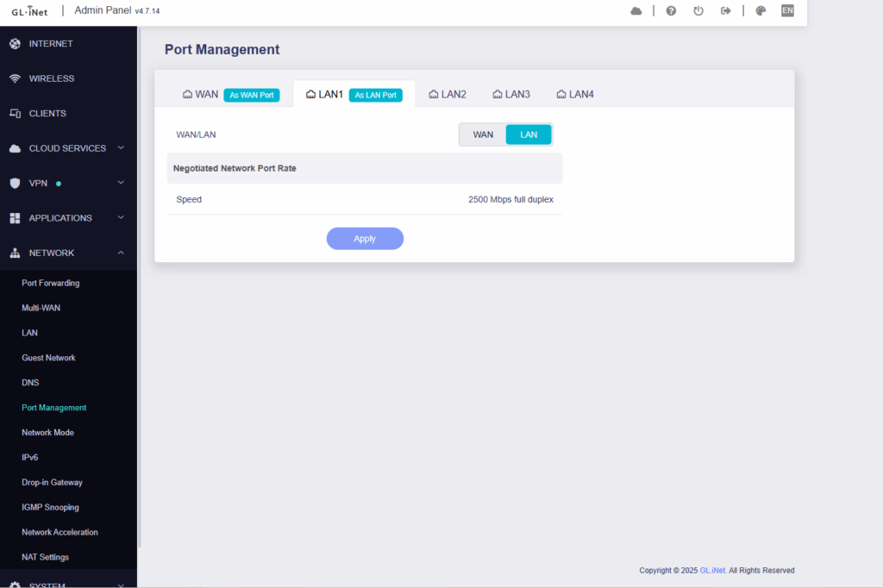Click the Network topology icon

coord(16,253)
